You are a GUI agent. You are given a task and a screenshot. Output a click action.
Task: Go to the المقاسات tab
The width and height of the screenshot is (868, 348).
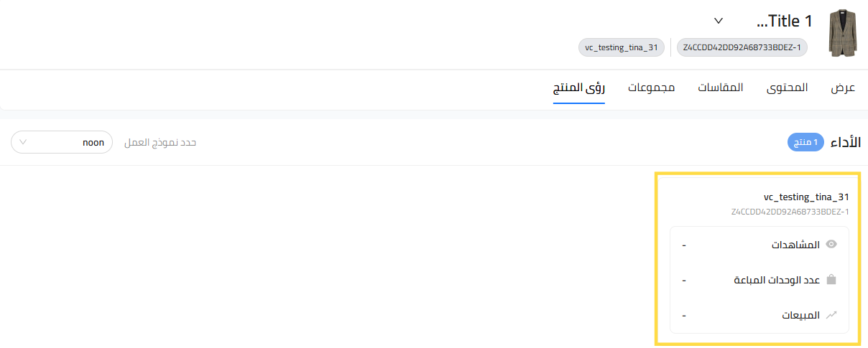click(721, 88)
